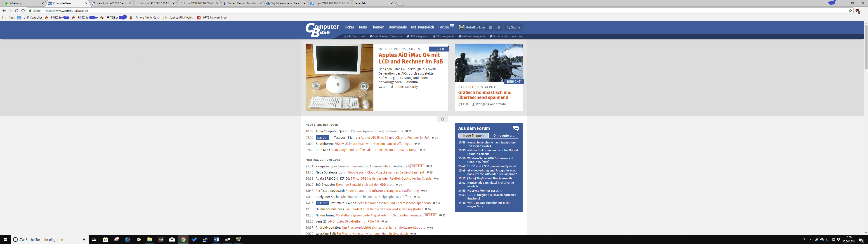Click the Battlefield V Alpha thumbnail
This screenshot has height=244, width=868.
[488, 63]
